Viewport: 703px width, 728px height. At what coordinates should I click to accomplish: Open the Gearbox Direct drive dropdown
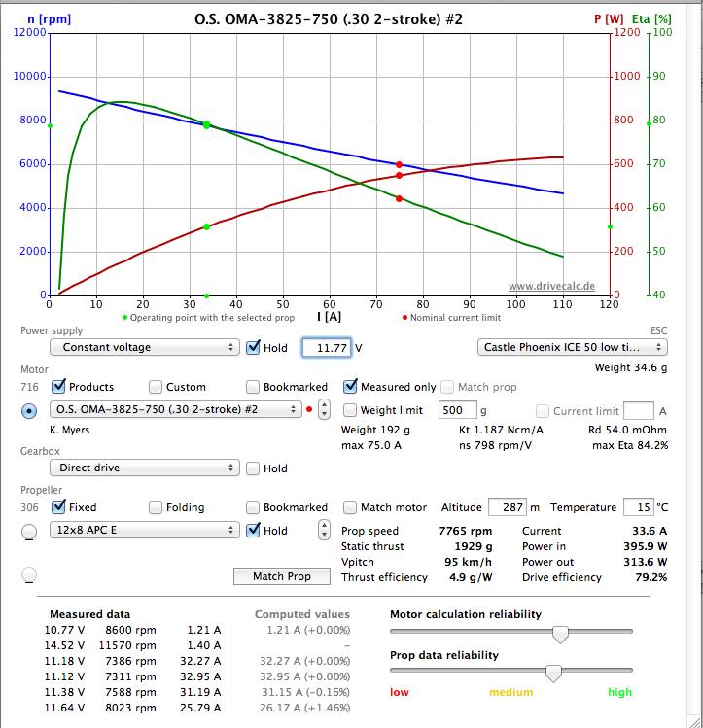tap(145, 468)
